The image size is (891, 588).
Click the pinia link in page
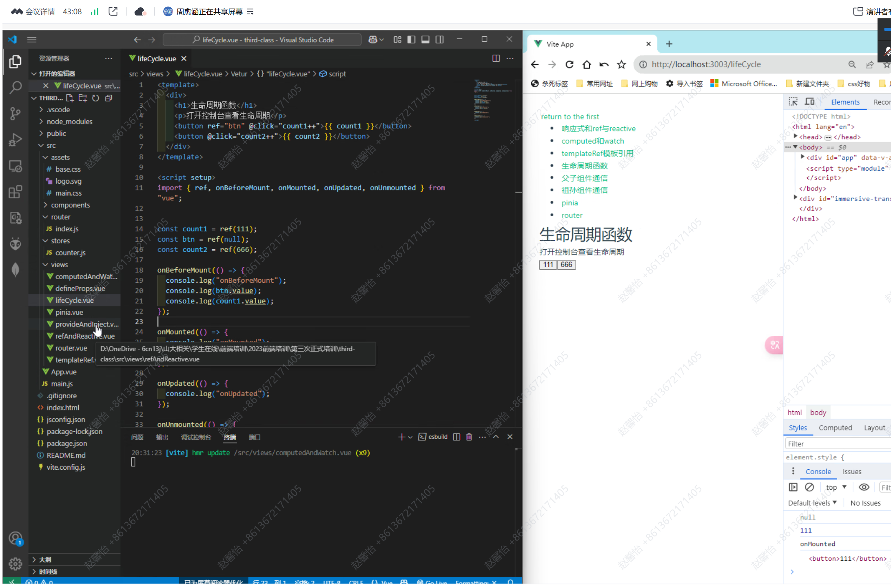(x=570, y=203)
